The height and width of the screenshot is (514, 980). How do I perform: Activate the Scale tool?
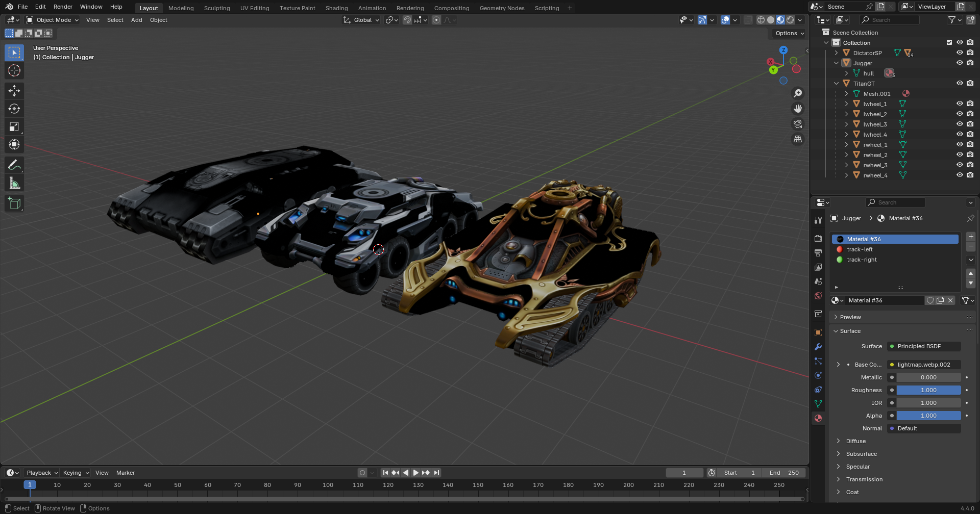click(14, 126)
